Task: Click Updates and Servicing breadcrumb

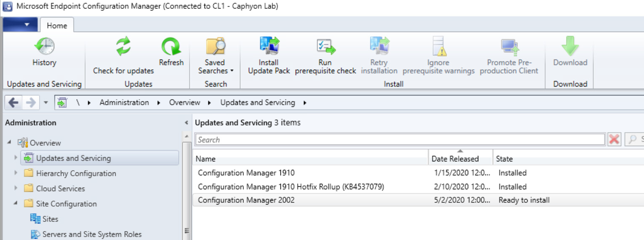Action: pos(258,102)
